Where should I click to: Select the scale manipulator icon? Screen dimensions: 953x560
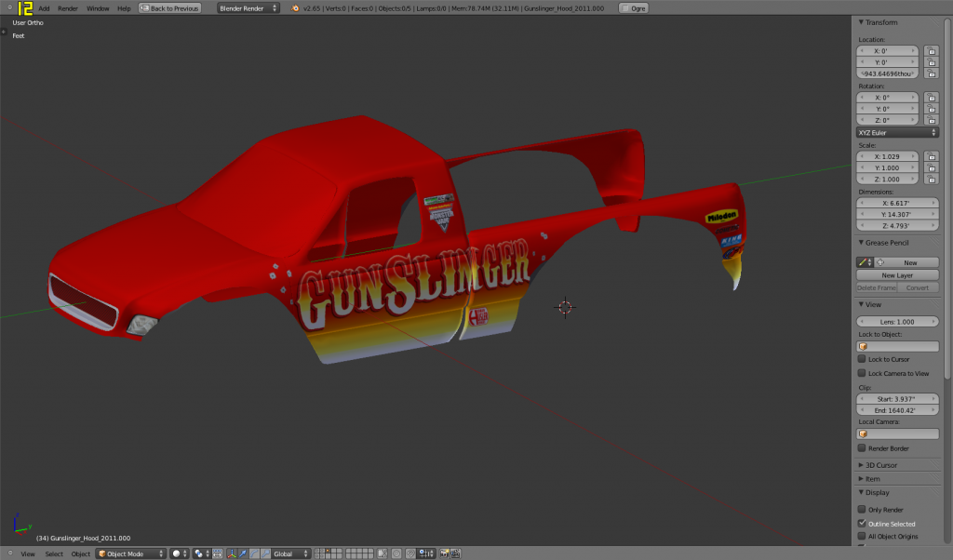tap(265, 553)
